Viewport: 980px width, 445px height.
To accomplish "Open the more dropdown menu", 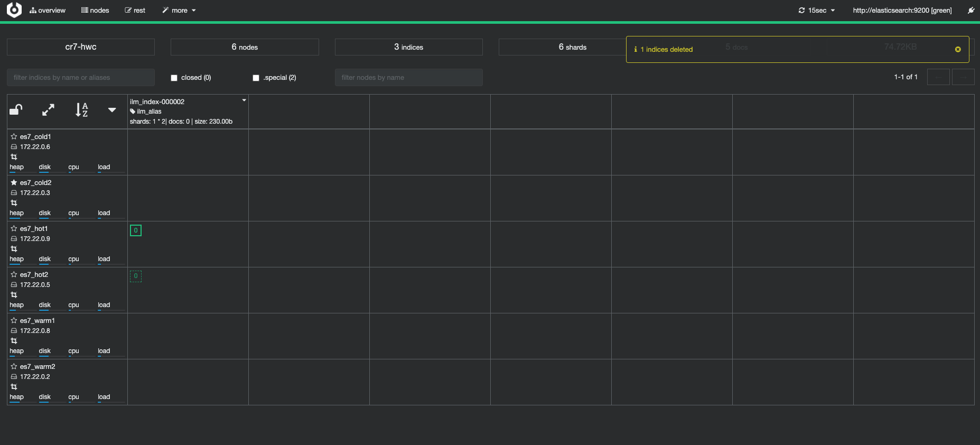I will tap(179, 11).
